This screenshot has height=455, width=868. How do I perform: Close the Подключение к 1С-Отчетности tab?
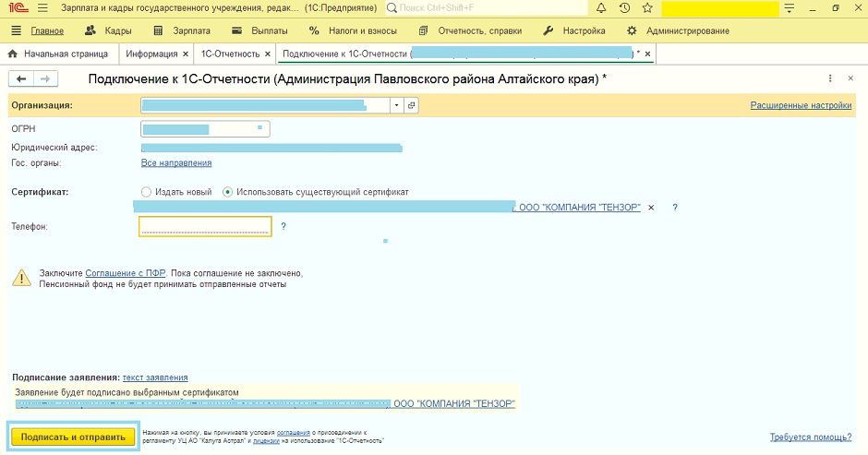(x=647, y=54)
